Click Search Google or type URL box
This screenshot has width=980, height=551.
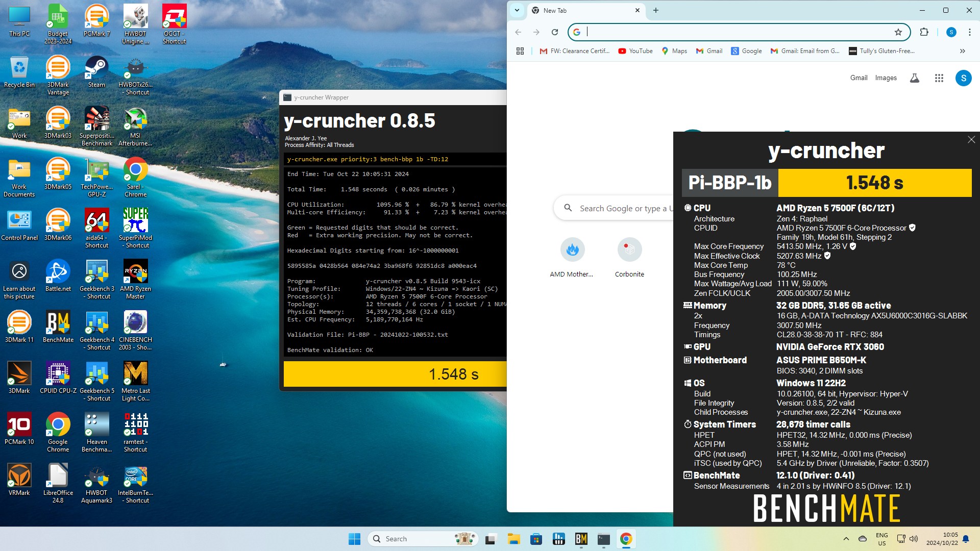coord(614,208)
